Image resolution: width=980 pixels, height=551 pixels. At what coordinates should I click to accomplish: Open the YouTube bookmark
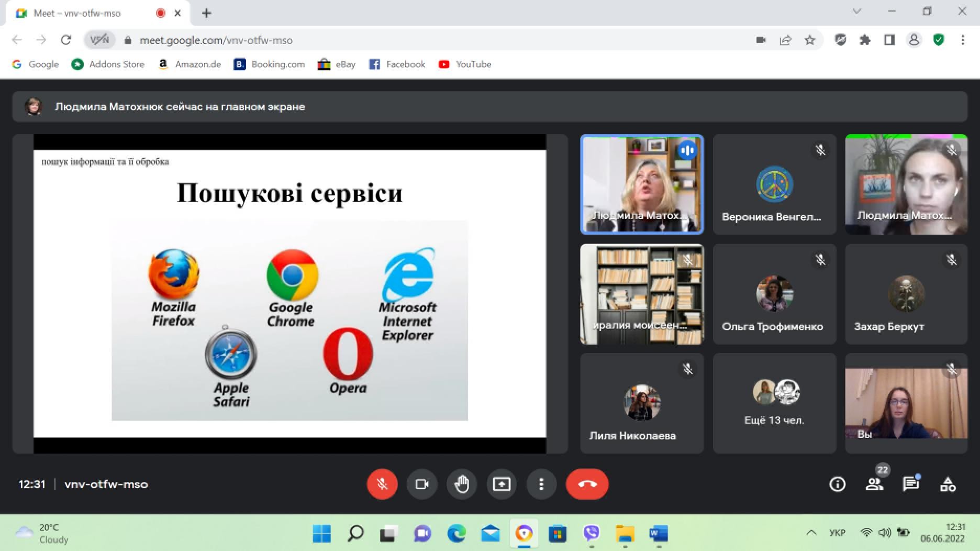(x=465, y=64)
